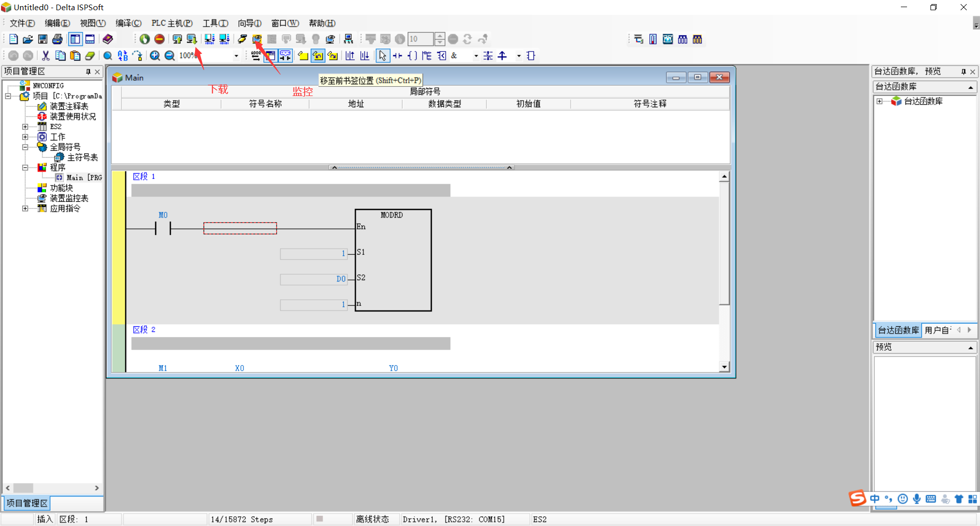Toggle address display ADDR mode
Screen dimensions: 980x526
256,56
